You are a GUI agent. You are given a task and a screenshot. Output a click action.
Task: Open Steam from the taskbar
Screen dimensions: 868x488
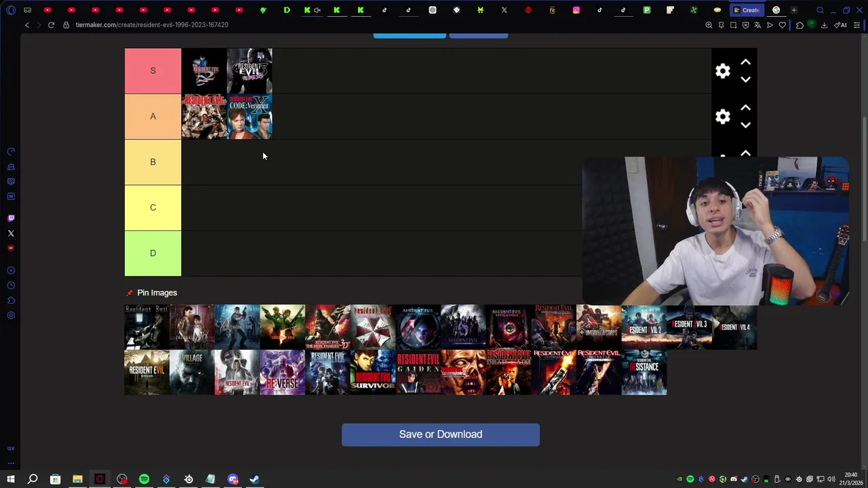pyautogui.click(x=254, y=479)
